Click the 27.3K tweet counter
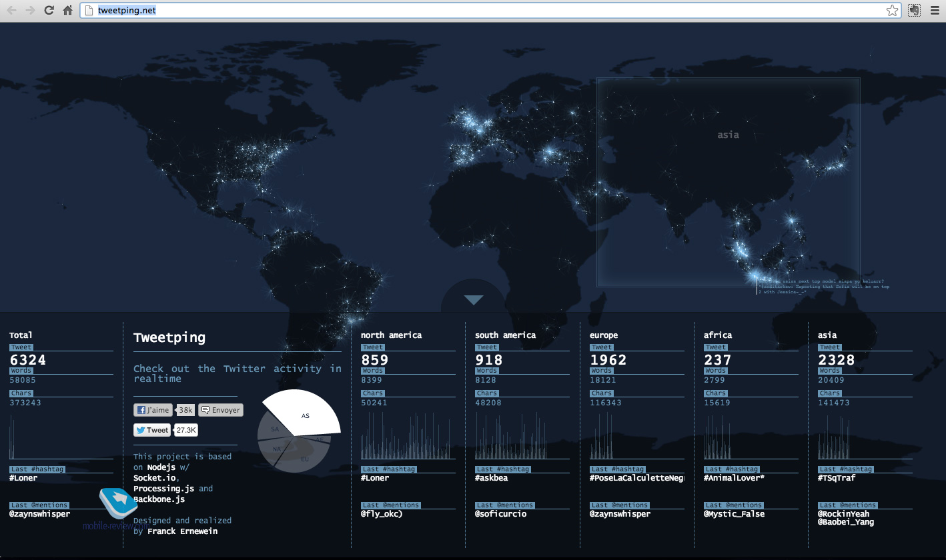Image resolution: width=946 pixels, height=560 pixels. pos(186,430)
